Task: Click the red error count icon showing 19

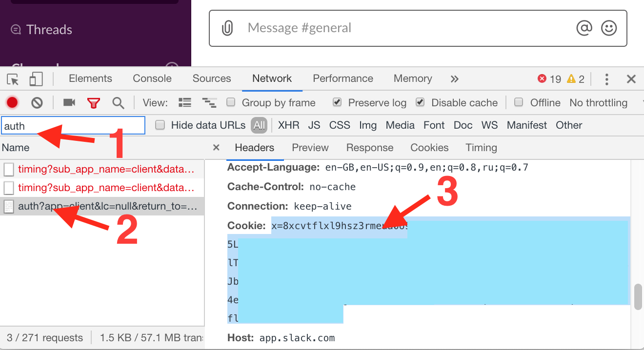Action: coord(542,79)
